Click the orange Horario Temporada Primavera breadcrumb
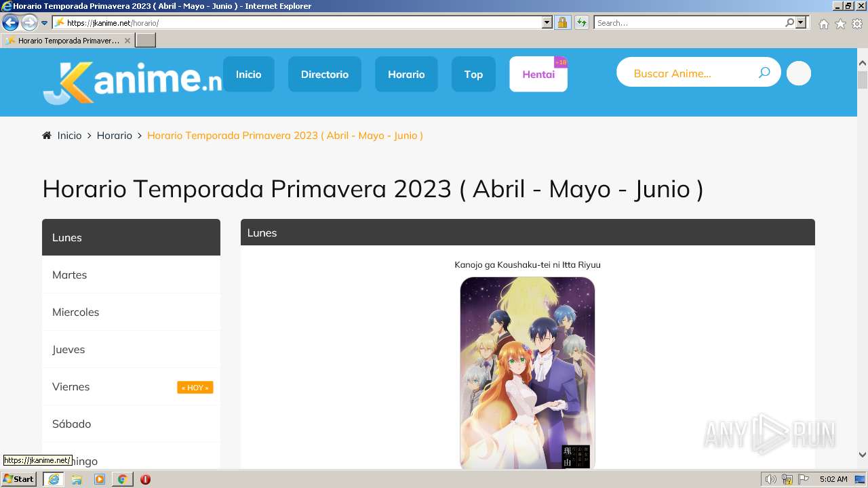 pyautogui.click(x=285, y=136)
